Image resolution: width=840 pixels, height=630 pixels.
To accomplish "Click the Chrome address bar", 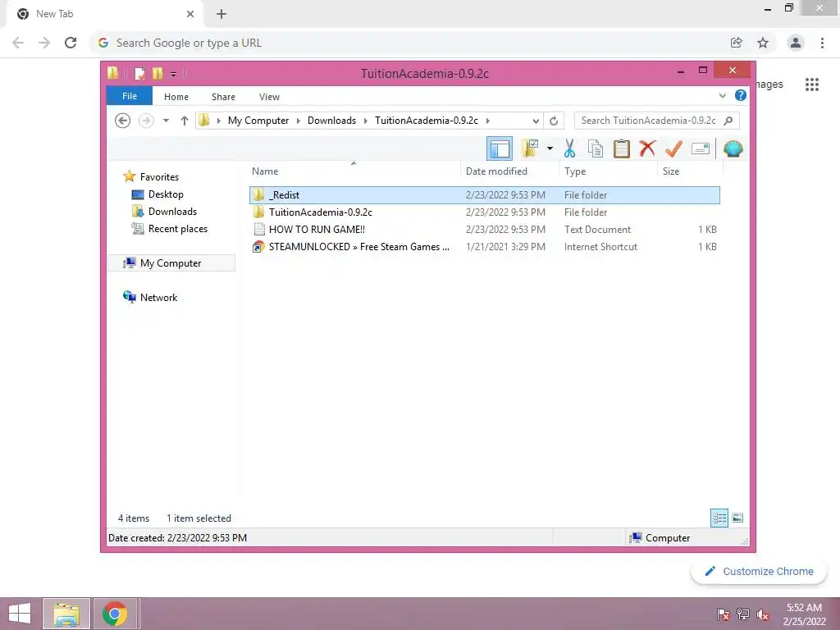I will coord(407,43).
